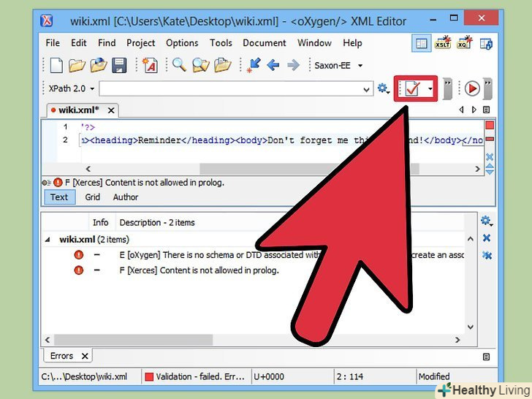Switch to XQuery debugger perspective
Image resolution: width=532 pixels, height=399 pixels.
point(464,42)
